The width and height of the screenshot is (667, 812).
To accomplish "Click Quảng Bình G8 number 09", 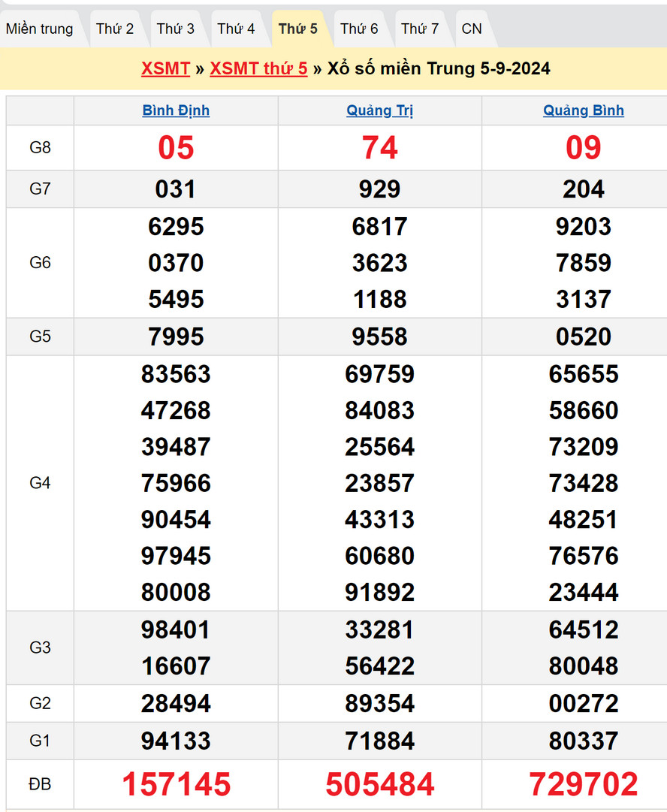I will (x=584, y=148).
